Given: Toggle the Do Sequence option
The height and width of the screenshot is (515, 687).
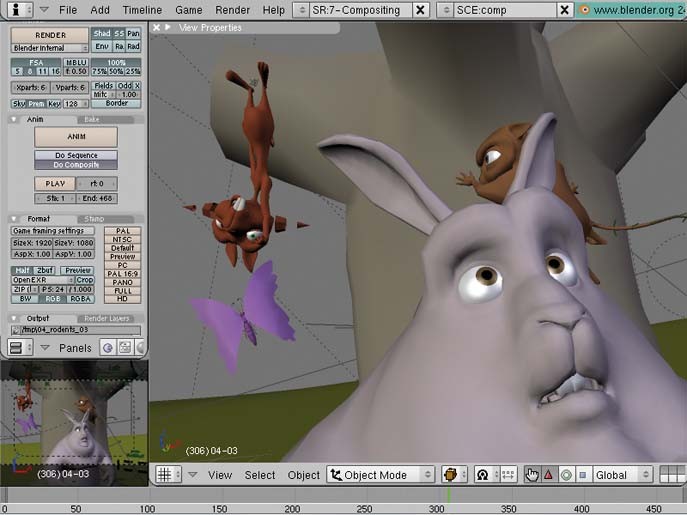Looking at the screenshot, I should (x=75, y=155).
